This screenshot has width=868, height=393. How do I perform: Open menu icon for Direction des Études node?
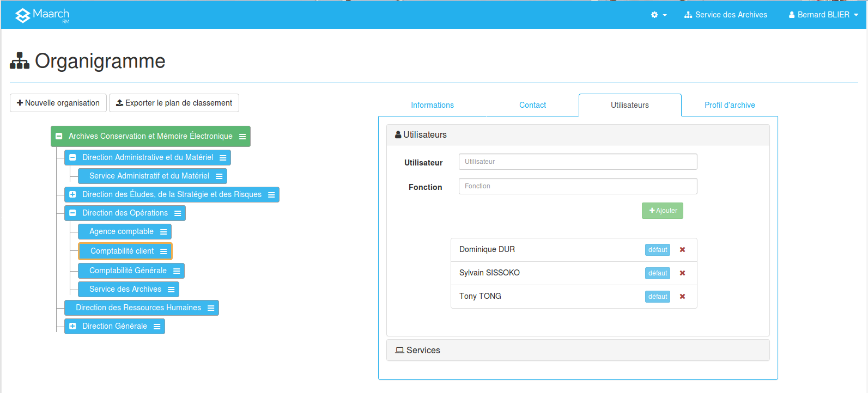[271, 195]
